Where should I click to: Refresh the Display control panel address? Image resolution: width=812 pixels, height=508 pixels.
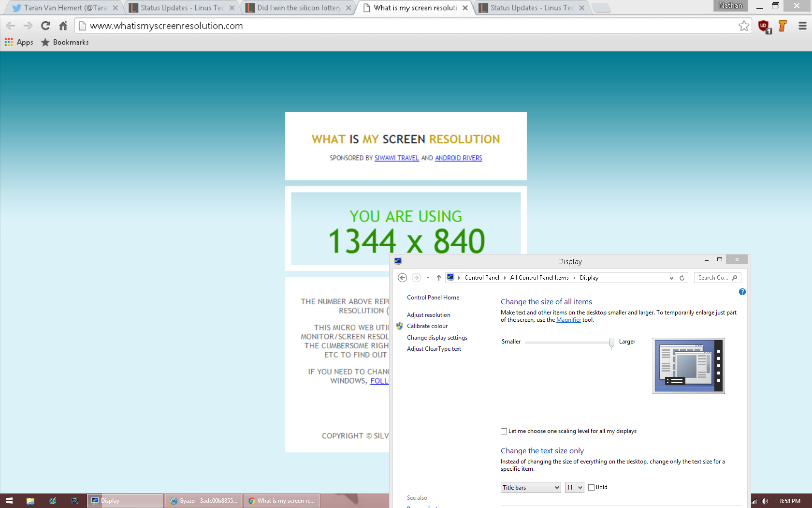pyautogui.click(x=682, y=278)
